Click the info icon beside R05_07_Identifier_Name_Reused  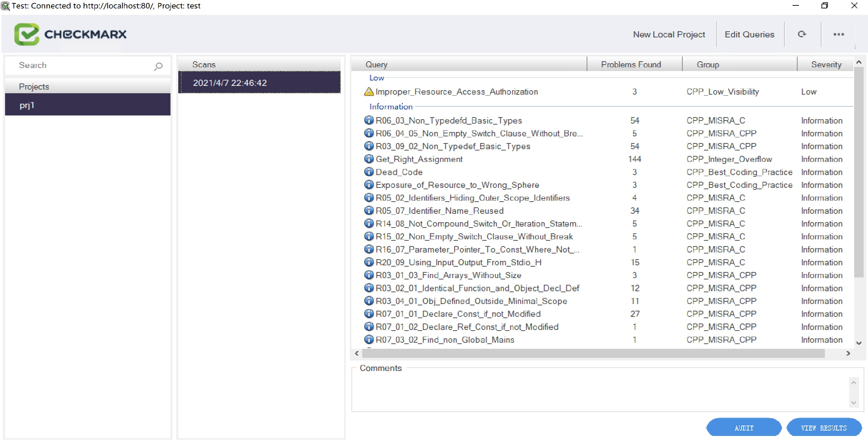[x=369, y=210]
